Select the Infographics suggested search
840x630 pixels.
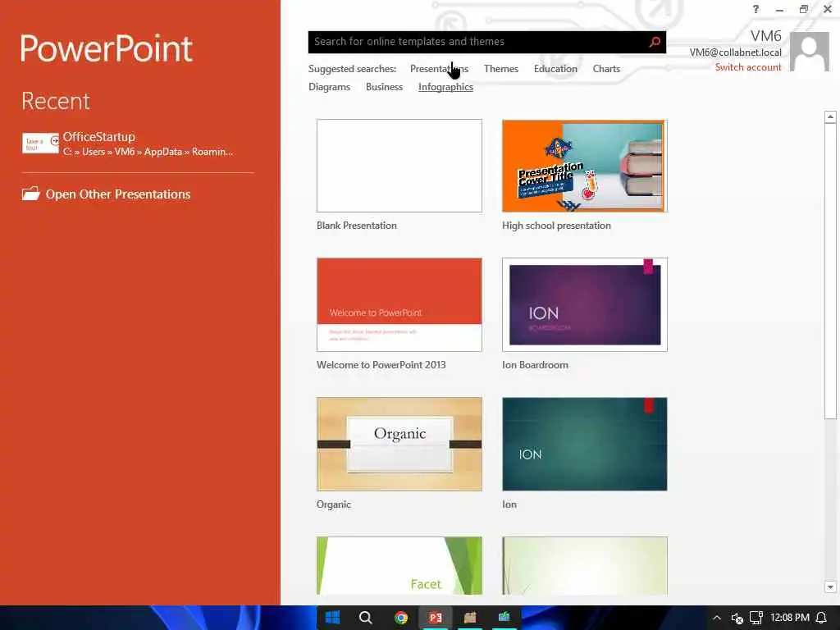445,87
